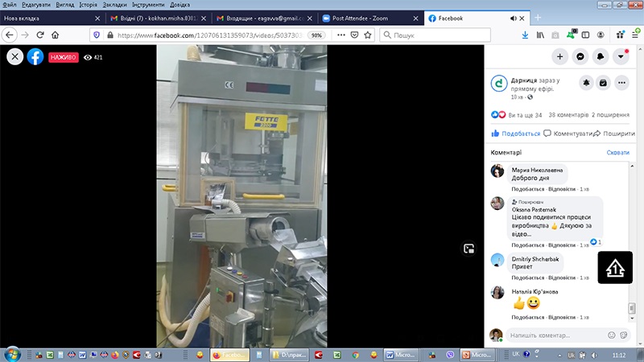Close the Facebook video viewer with X
This screenshot has height=362, width=644.
(14, 56)
